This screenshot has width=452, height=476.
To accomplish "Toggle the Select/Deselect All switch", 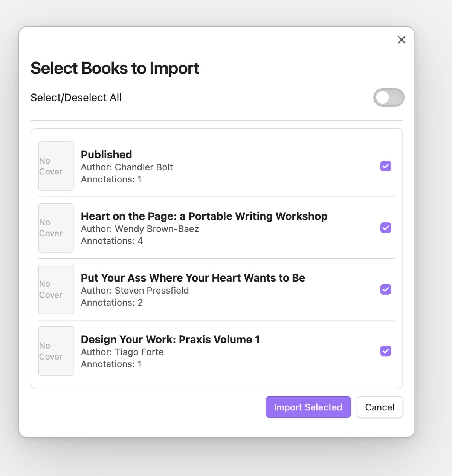I will [x=388, y=98].
